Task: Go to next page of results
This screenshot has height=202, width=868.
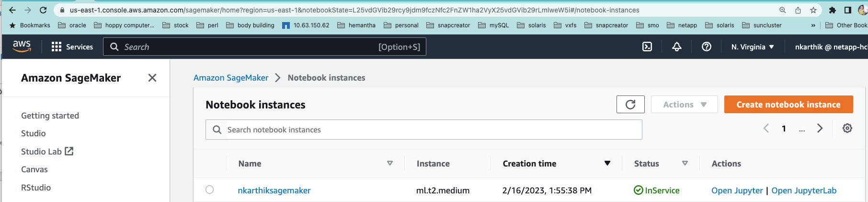Action: click(820, 128)
